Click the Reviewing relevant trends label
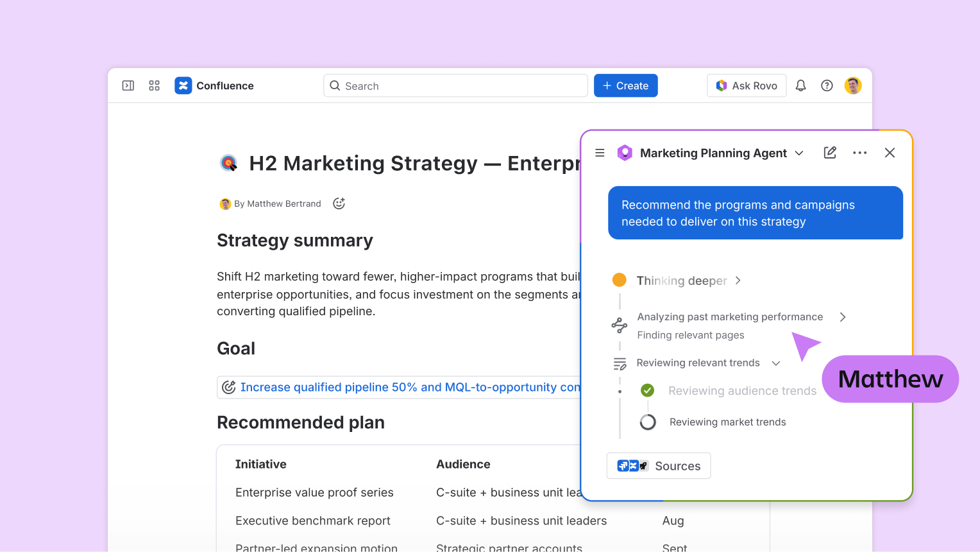The width and height of the screenshot is (980, 552). (x=698, y=363)
